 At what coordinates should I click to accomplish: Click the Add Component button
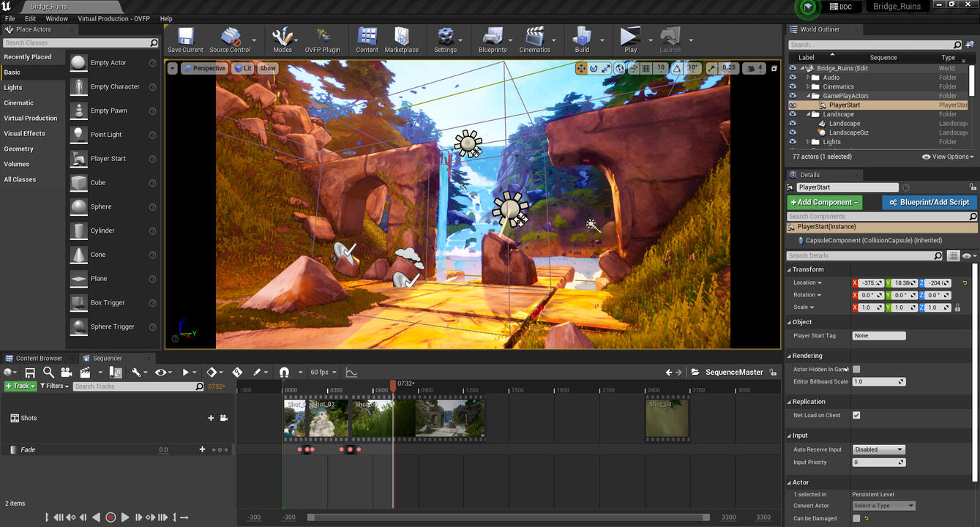pyautogui.click(x=824, y=202)
